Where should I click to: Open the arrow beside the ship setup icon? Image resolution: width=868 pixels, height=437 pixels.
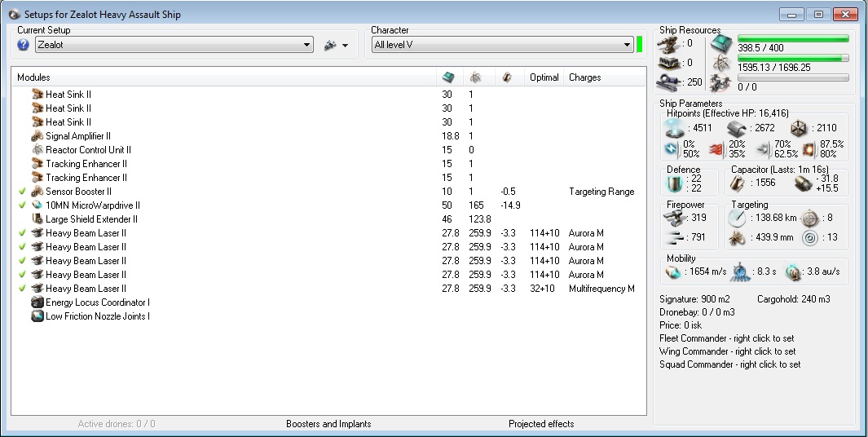pyautogui.click(x=345, y=46)
